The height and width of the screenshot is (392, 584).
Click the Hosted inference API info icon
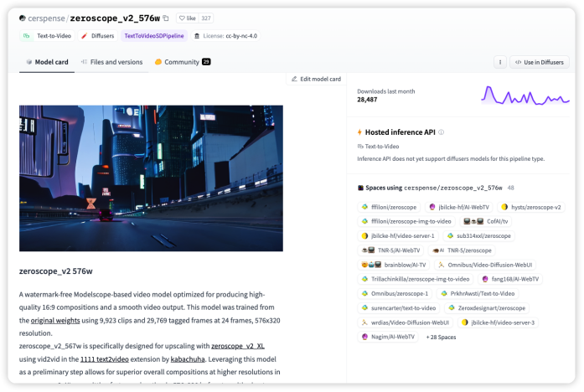point(442,132)
